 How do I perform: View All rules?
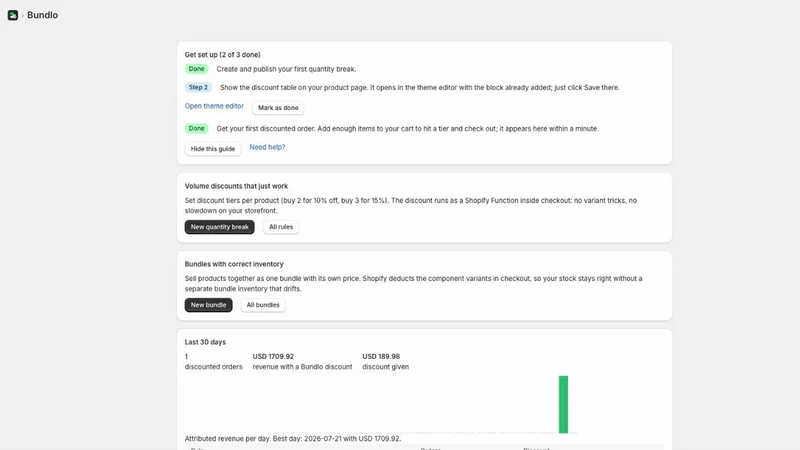281,227
